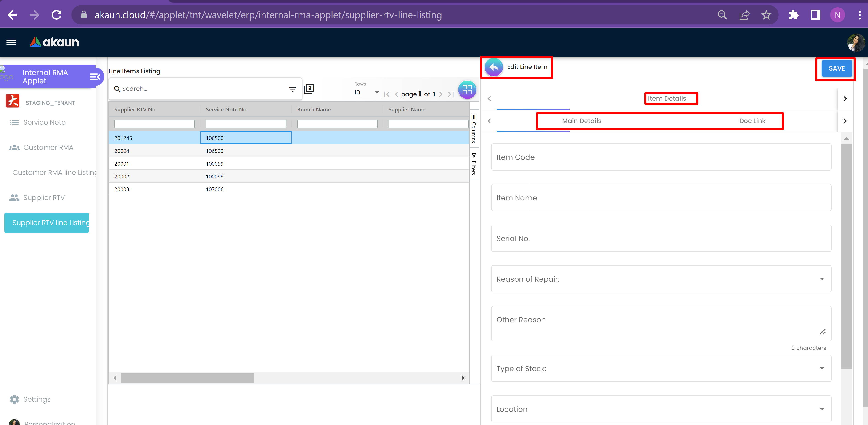The height and width of the screenshot is (425, 868).
Task: Open Settings gear in sidebar
Action: tap(14, 399)
